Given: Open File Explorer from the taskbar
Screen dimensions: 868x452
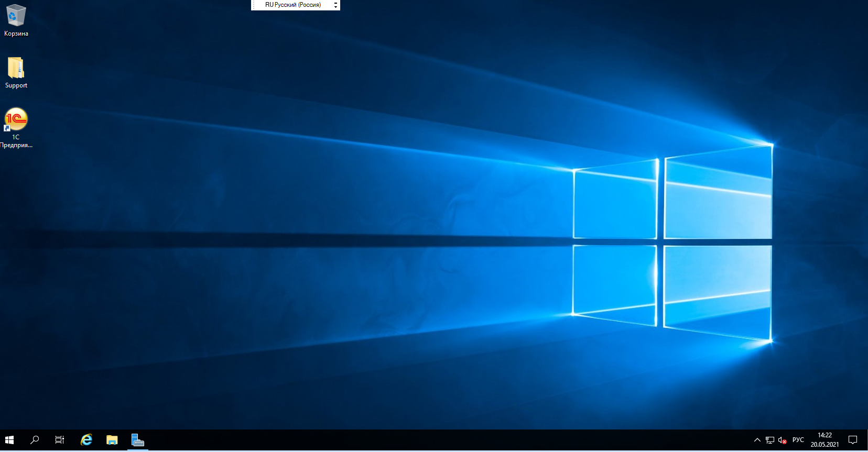Looking at the screenshot, I should pyautogui.click(x=112, y=440).
